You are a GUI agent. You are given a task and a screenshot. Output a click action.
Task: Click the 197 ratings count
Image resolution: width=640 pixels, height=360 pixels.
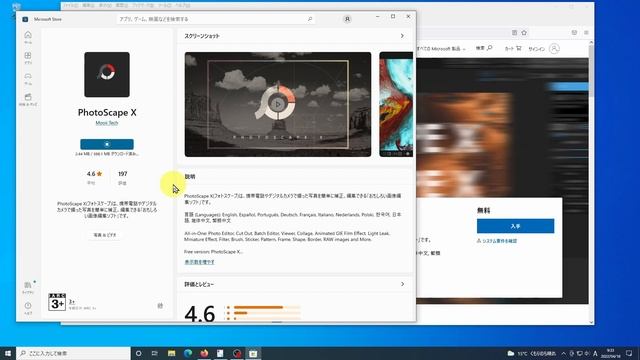122,174
